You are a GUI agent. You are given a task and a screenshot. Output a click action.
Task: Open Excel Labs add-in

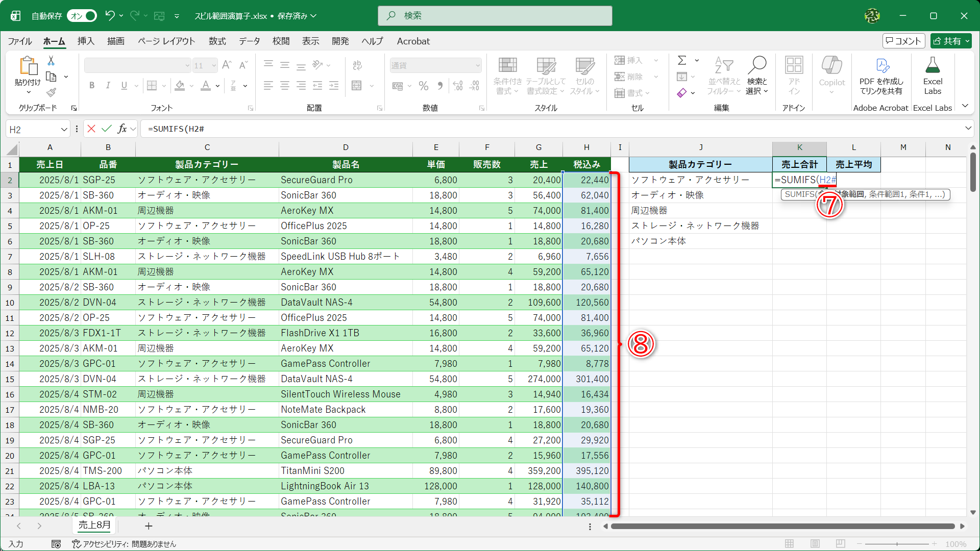point(932,76)
